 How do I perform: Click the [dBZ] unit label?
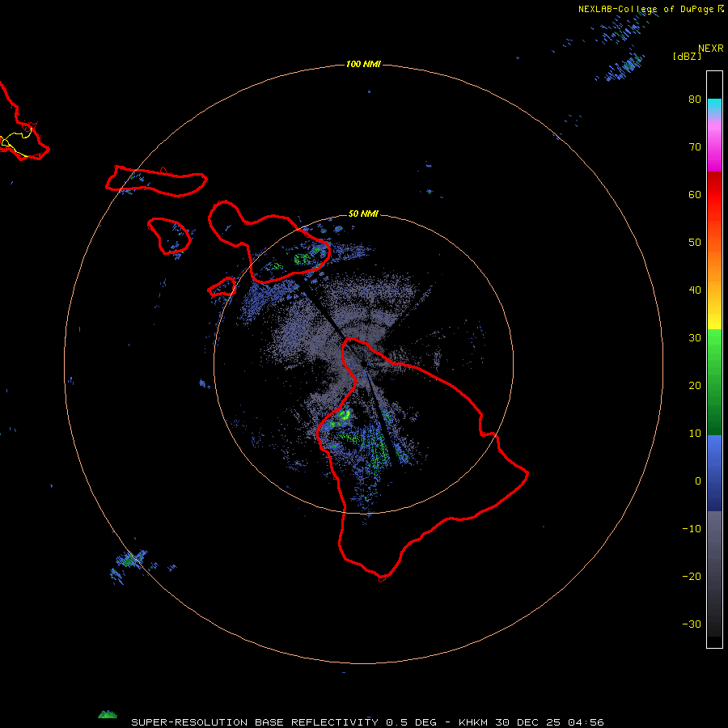(687, 57)
